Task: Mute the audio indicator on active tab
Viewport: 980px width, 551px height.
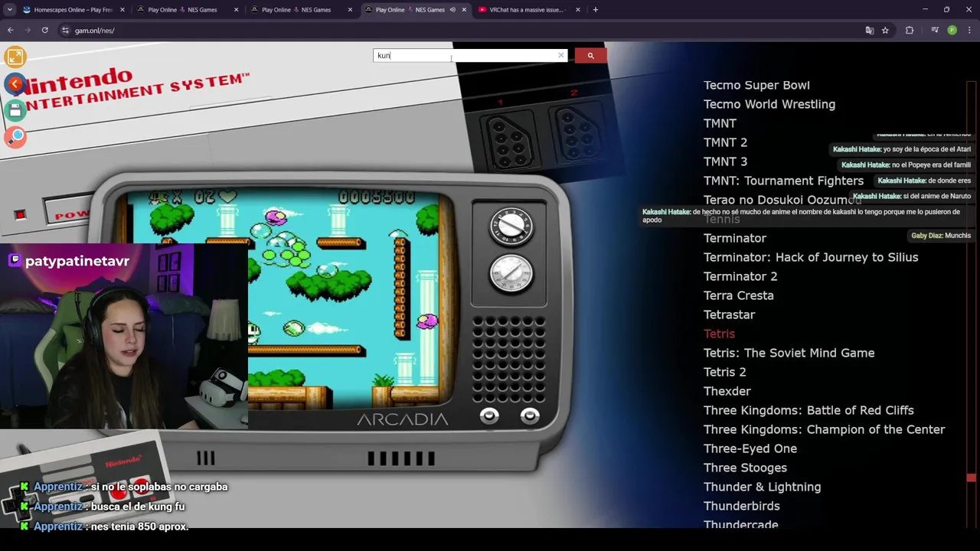Action: [x=452, y=10]
